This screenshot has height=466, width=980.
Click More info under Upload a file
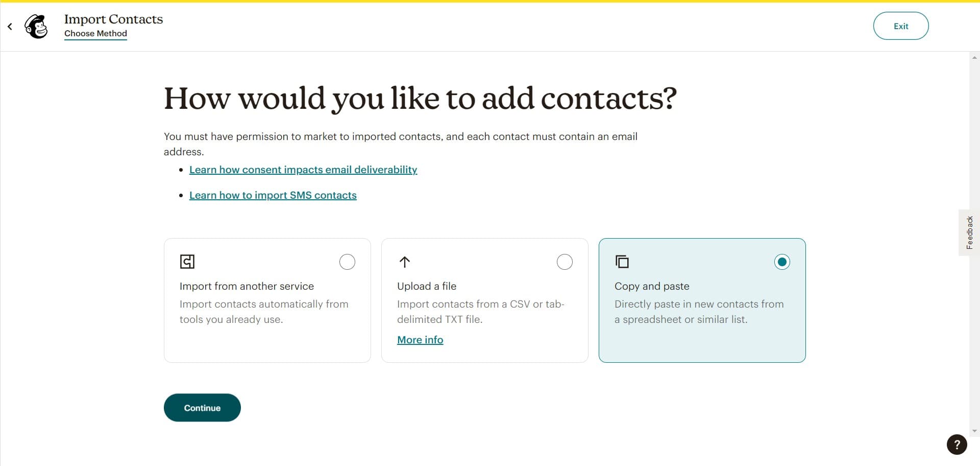click(420, 340)
